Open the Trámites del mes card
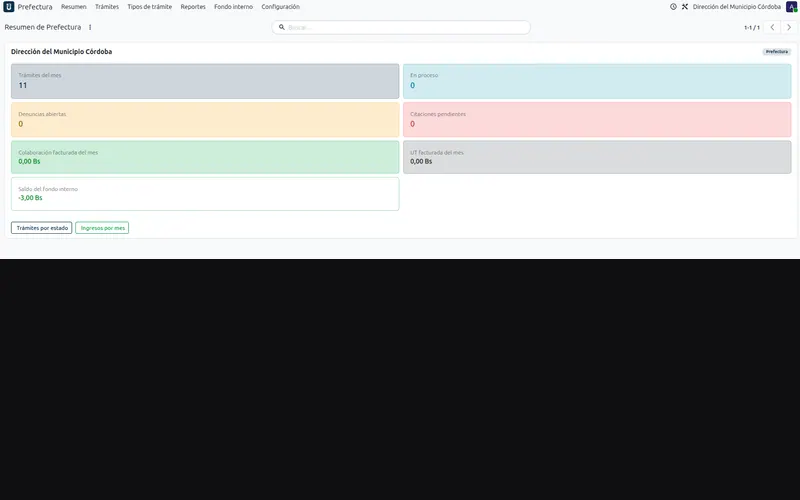Viewport: 800px width, 500px height. (205, 81)
